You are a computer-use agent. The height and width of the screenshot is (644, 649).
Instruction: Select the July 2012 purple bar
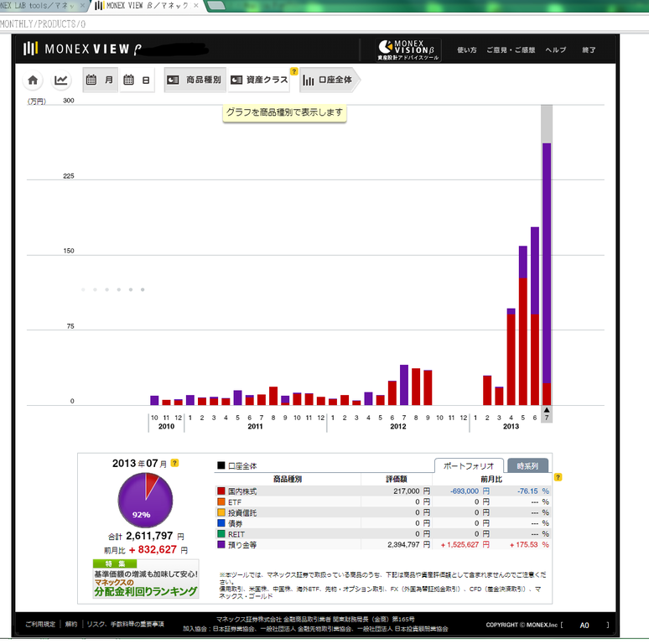404,385
